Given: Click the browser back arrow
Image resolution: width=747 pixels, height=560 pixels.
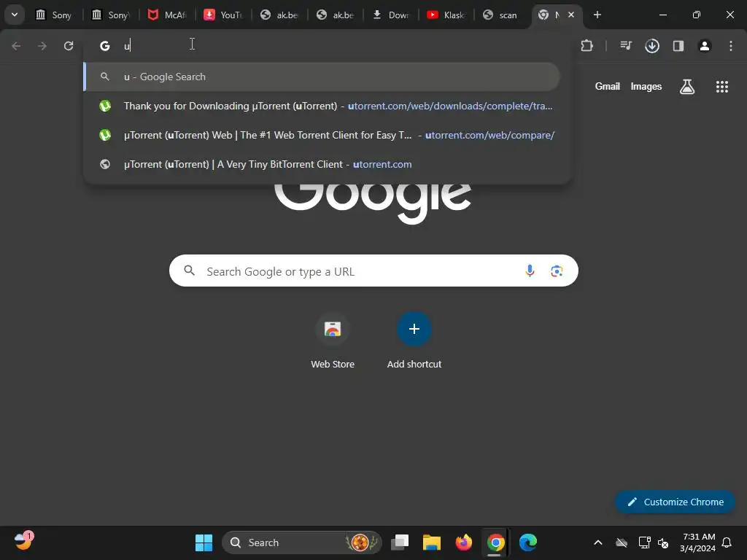Looking at the screenshot, I should point(16,46).
